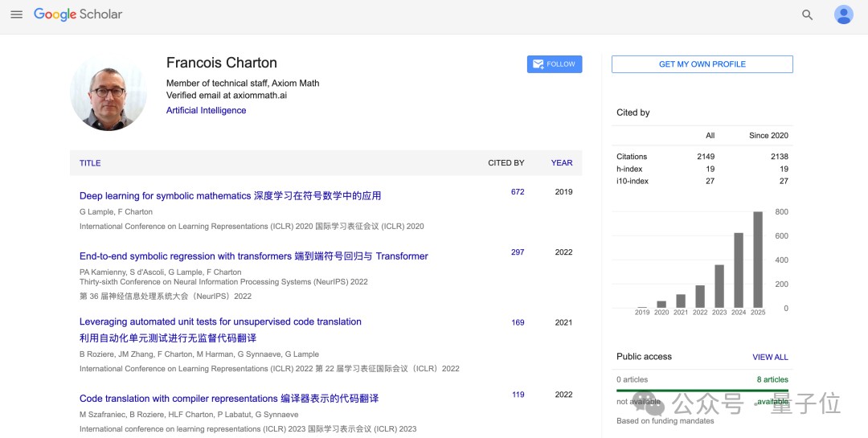
Task: Sort by the Cited By column header
Action: click(506, 163)
